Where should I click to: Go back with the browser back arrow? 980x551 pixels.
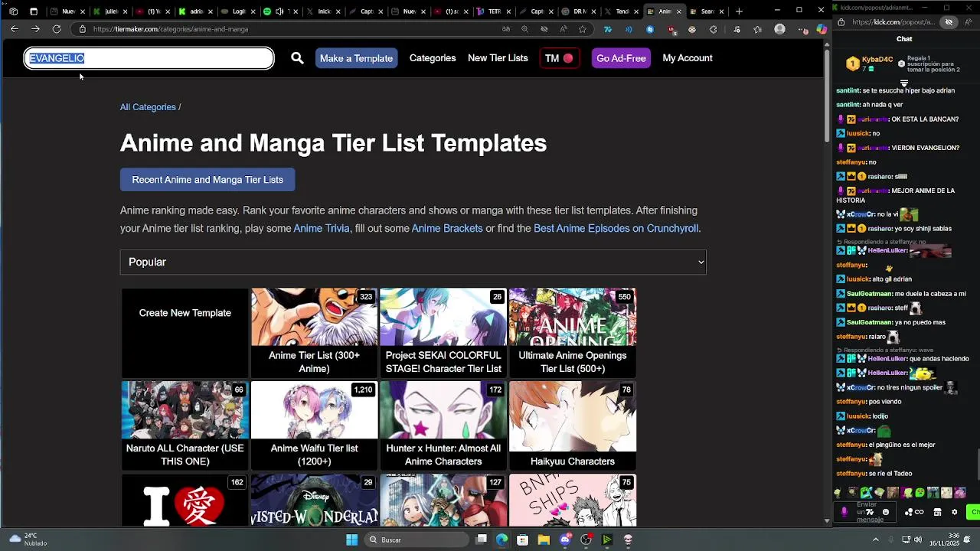pos(15,29)
